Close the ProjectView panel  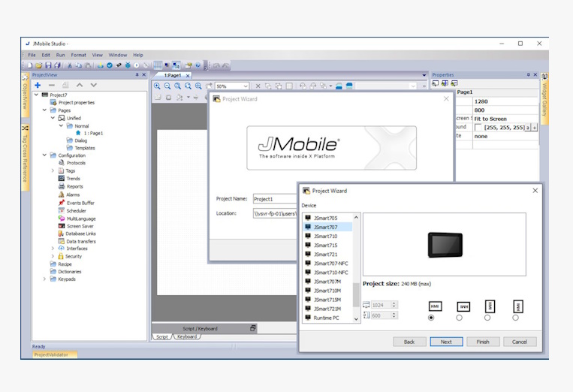coord(144,74)
